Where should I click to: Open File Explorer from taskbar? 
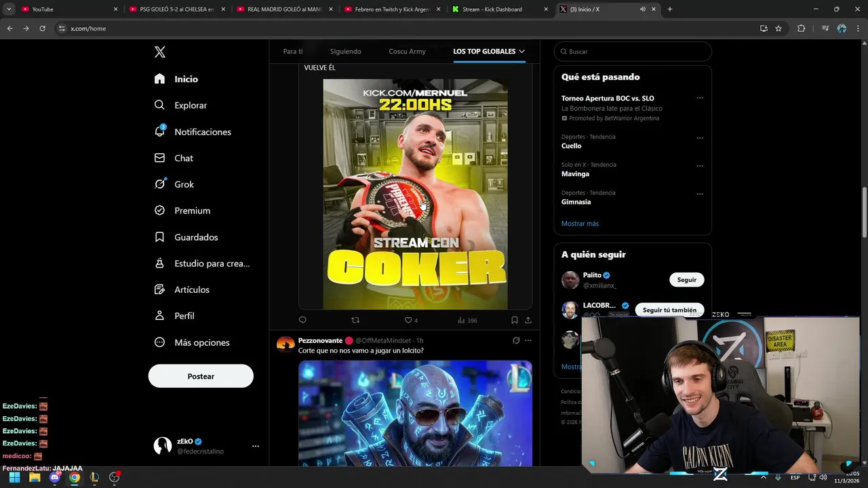tap(35, 477)
